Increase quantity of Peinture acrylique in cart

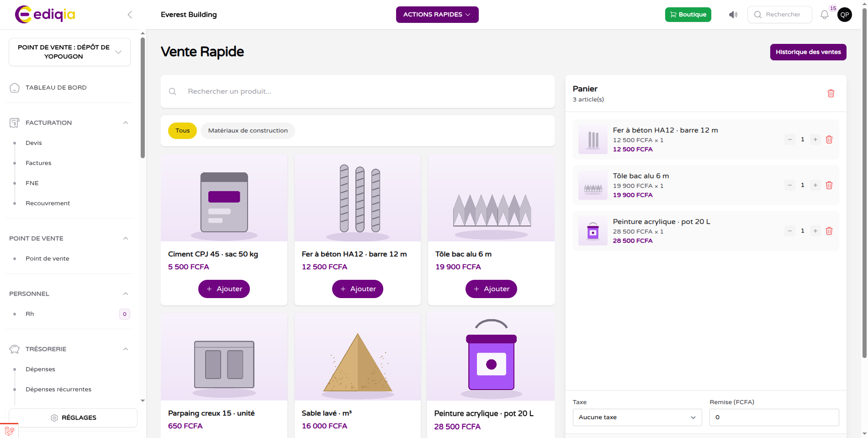(x=815, y=231)
